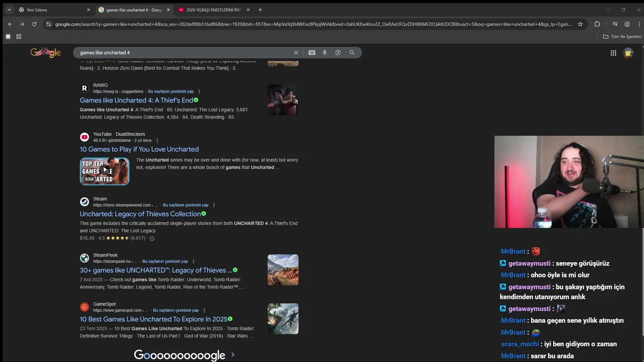Viewport: 644px width, 362px height.
Task: Open 30+ games like UNCHARTED SteamPeek result
Action: click(156, 270)
